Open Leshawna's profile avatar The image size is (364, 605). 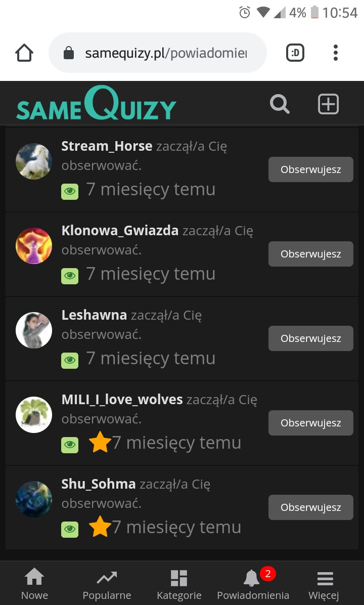pyautogui.click(x=34, y=330)
